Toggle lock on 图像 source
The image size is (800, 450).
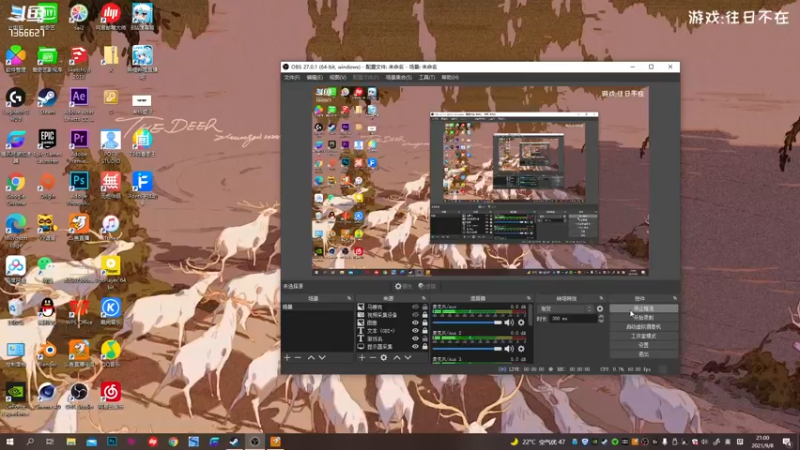424,322
